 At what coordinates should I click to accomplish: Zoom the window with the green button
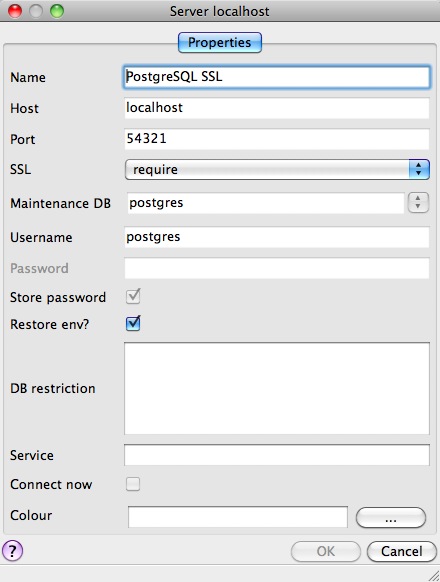click(x=57, y=11)
